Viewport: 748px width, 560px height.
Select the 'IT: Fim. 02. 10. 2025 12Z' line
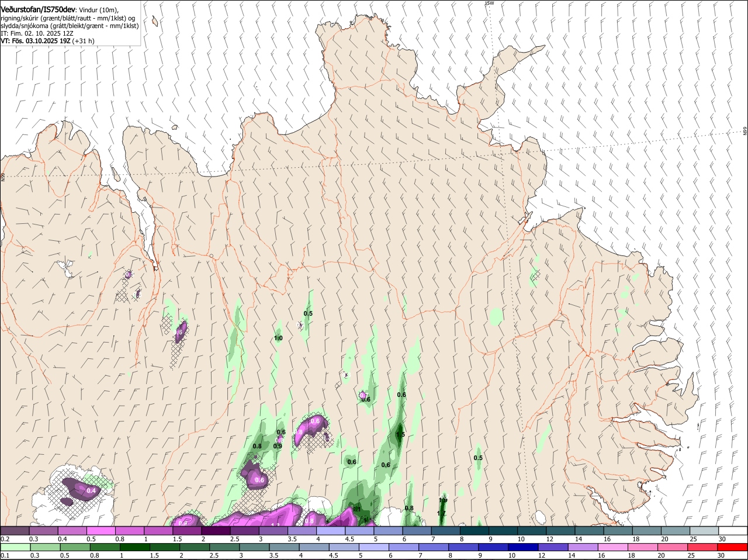(x=37, y=33)
